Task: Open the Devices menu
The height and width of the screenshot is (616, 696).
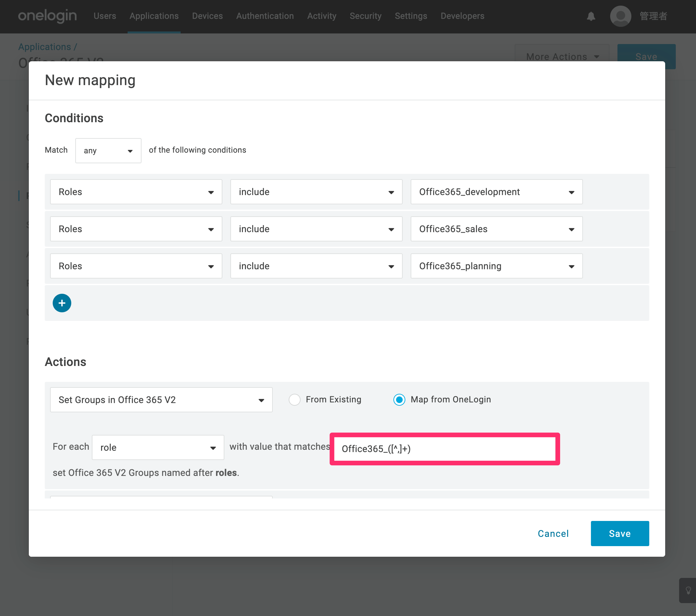Action: pyautogui.click(x=207, y=16)
